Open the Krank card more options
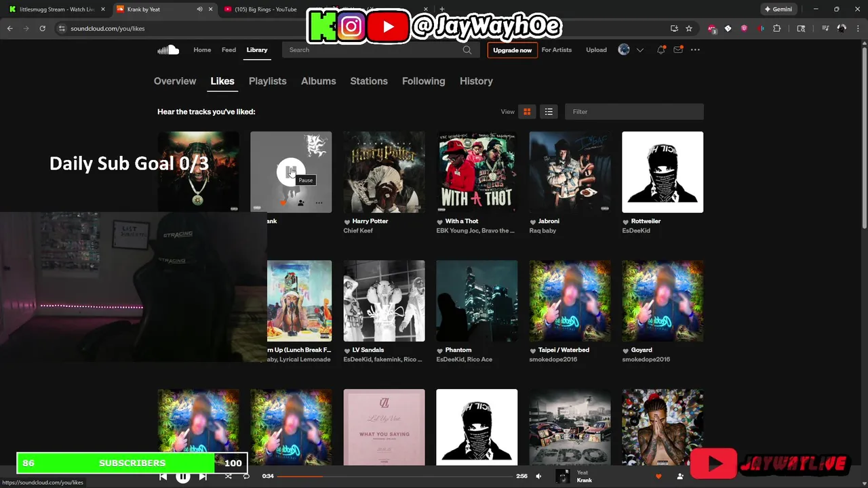Image resolution: width=868 pixels, height=488 pixels. pos(319,203)
